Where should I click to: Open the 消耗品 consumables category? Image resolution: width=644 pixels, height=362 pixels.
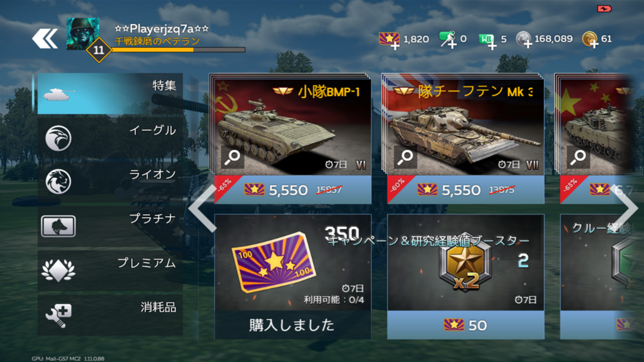tap(110, 315)
